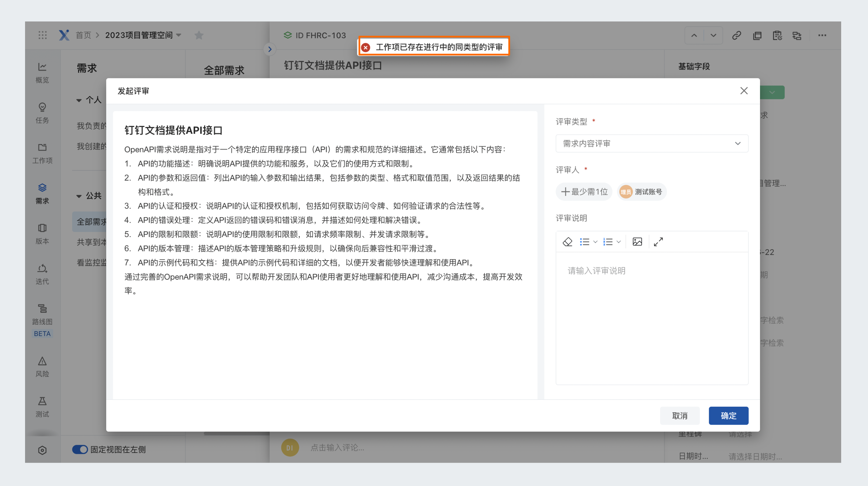
Task: Open 测试 in the left sidebar
Action: coord(42,407)
